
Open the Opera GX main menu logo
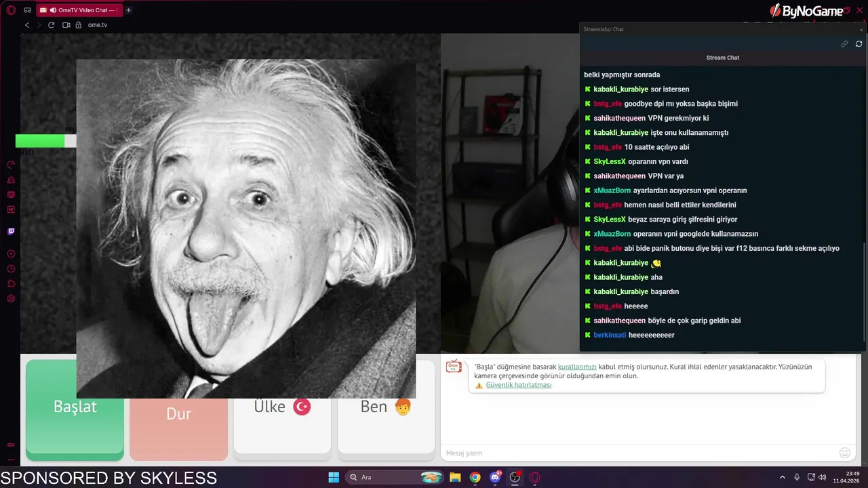point(11,10)
